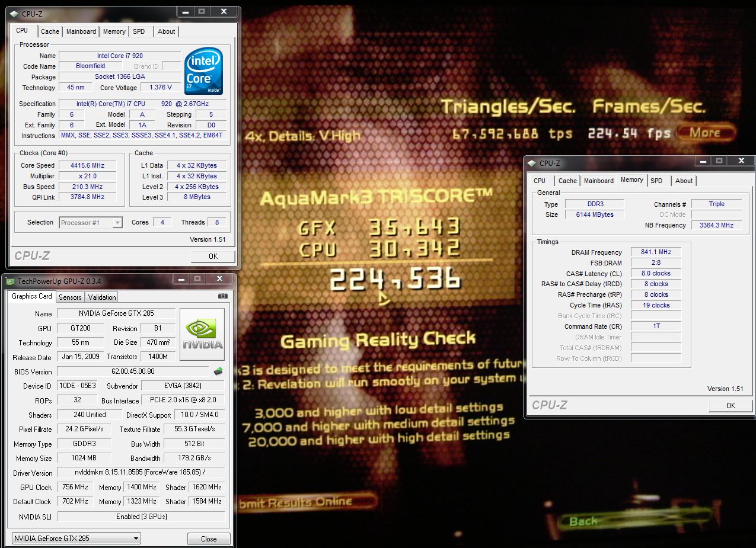Click the NVIDIA logo in GPU-Z
Viewport: 756px width, 548px height.
coord(202,335)
